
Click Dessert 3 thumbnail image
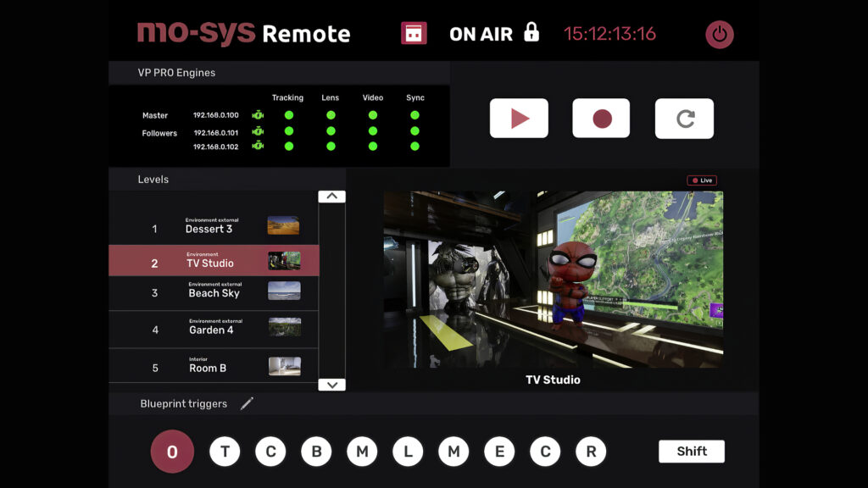tap(283, 225)
